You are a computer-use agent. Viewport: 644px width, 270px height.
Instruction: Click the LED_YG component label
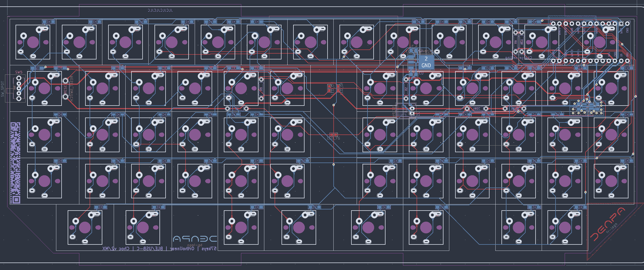point(333,138)
